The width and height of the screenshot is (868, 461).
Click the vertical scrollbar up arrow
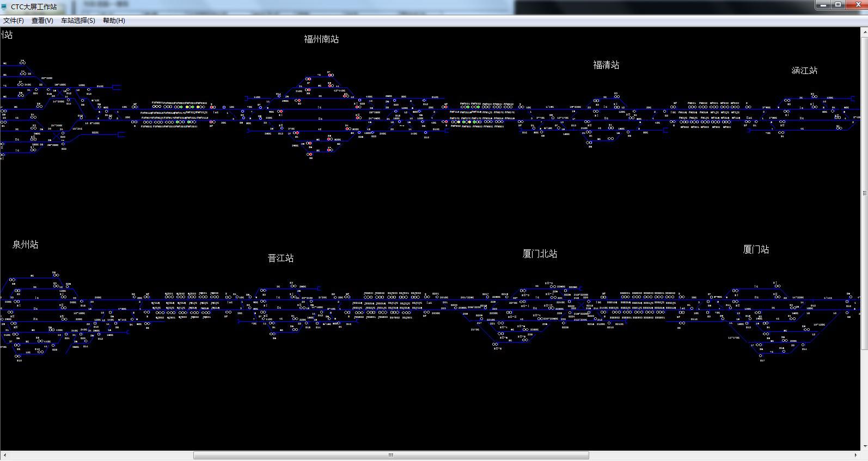point(864,32)
